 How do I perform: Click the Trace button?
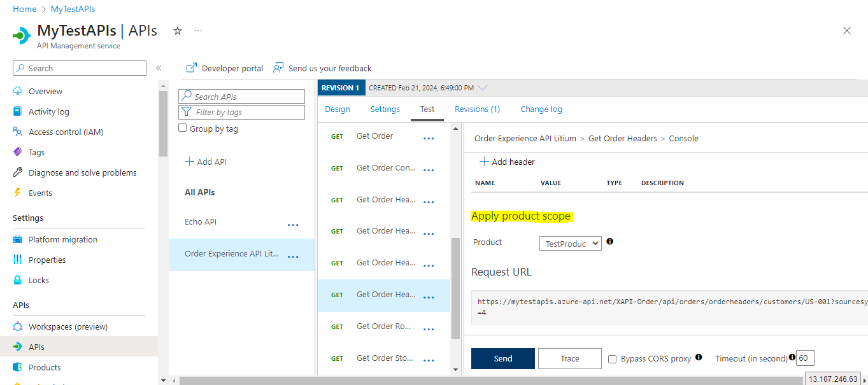pos(570,358)
